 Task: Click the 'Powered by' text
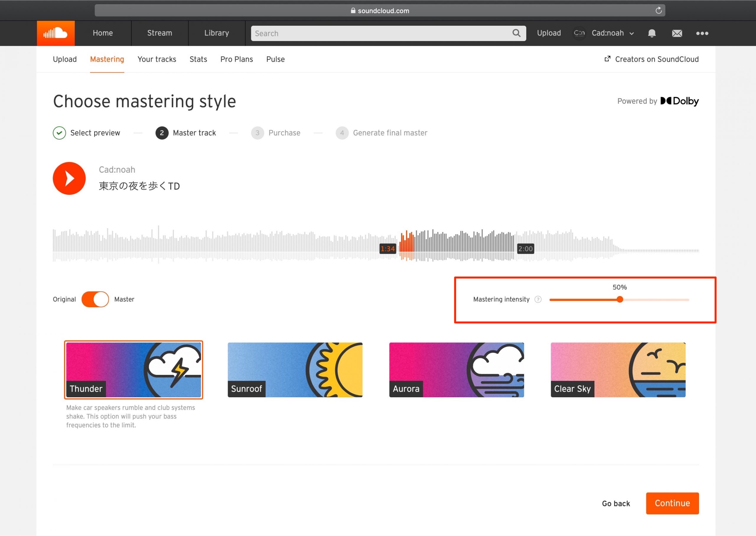tap(637, 101)
